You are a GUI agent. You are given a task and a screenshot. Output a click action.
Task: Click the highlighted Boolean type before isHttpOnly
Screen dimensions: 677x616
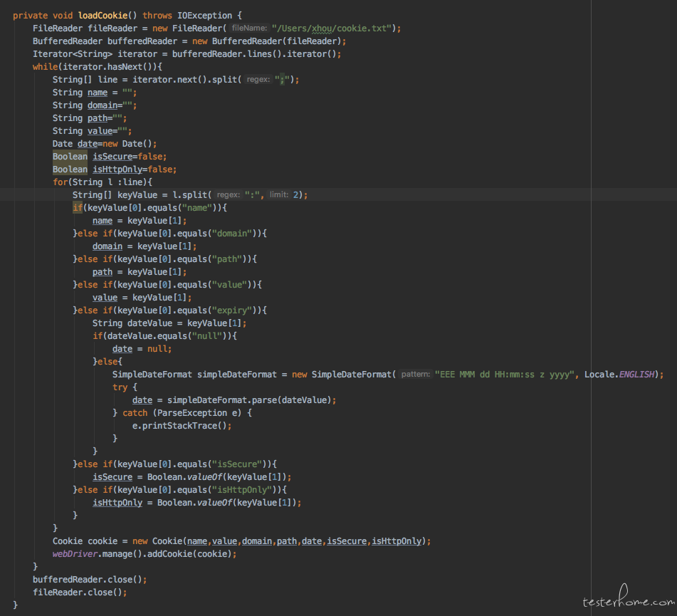70,169
